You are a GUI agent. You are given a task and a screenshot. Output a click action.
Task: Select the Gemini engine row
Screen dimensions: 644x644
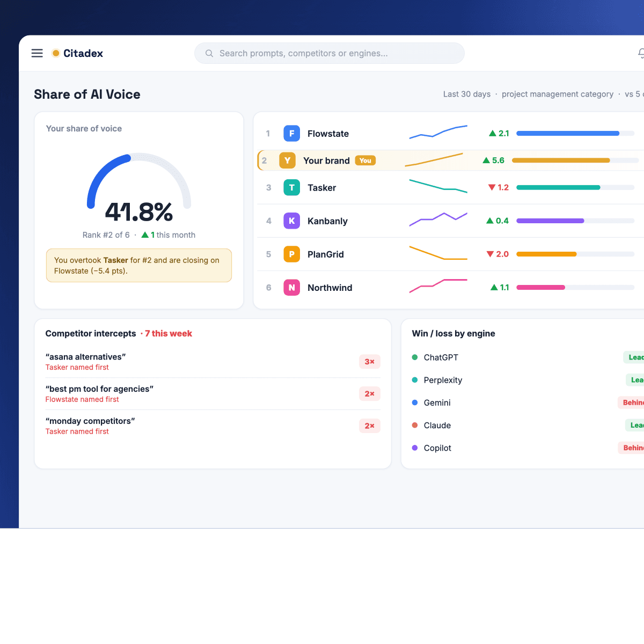tap(528, 402)
